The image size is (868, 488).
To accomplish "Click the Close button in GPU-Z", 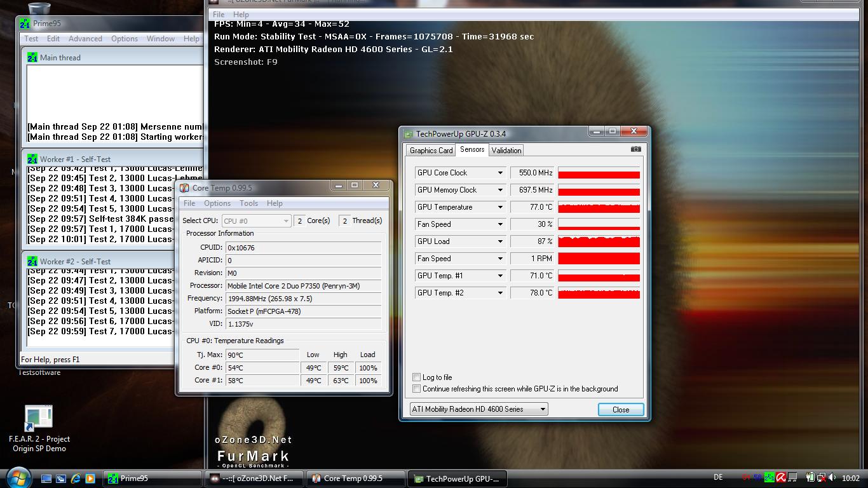I will click(x=621, y=410).
